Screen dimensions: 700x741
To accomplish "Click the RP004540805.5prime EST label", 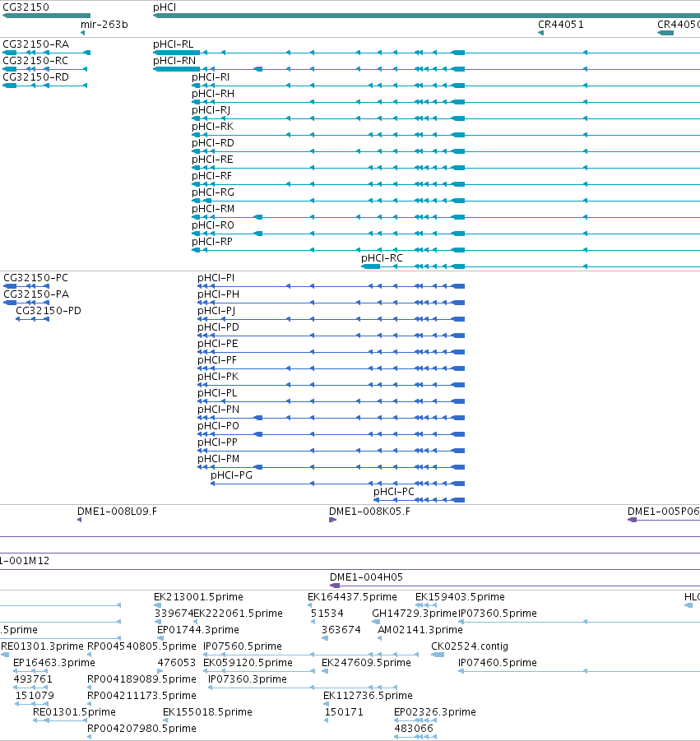I will point(141,646).
